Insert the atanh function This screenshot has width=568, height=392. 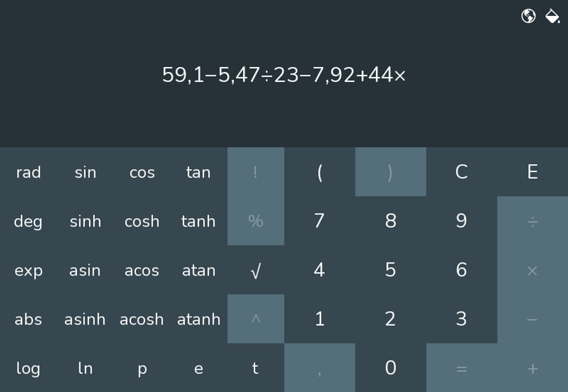tap(199, 319)
